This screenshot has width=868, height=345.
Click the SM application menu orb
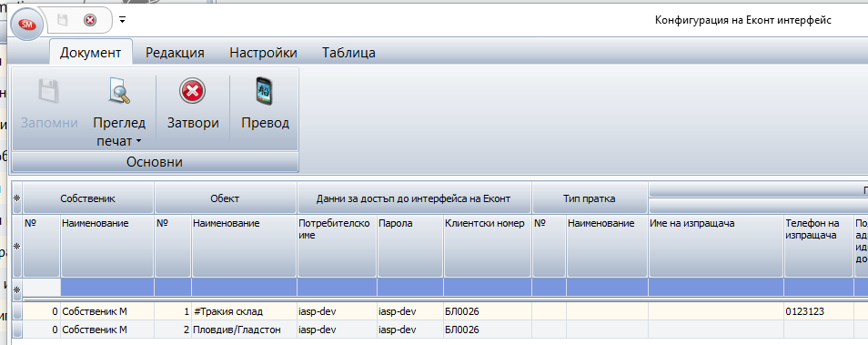click(x=27, y=25)
